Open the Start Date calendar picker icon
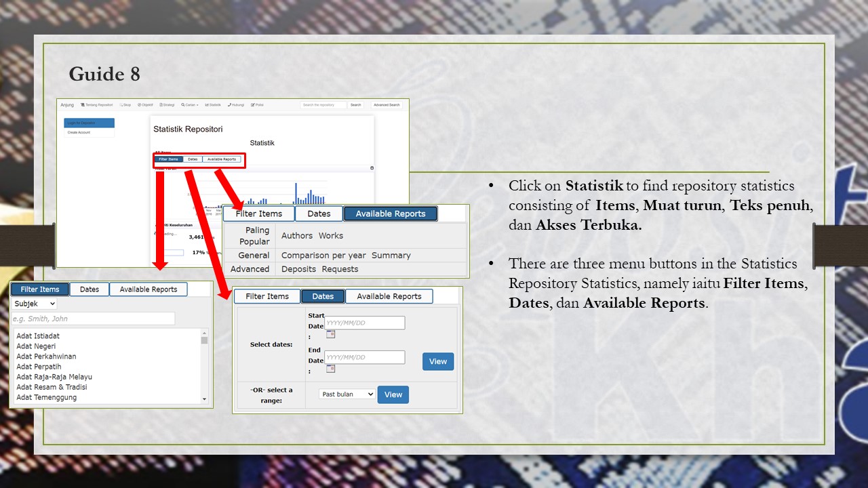Image resolution: width=868 pixels, height=488 pixels. 330,334
